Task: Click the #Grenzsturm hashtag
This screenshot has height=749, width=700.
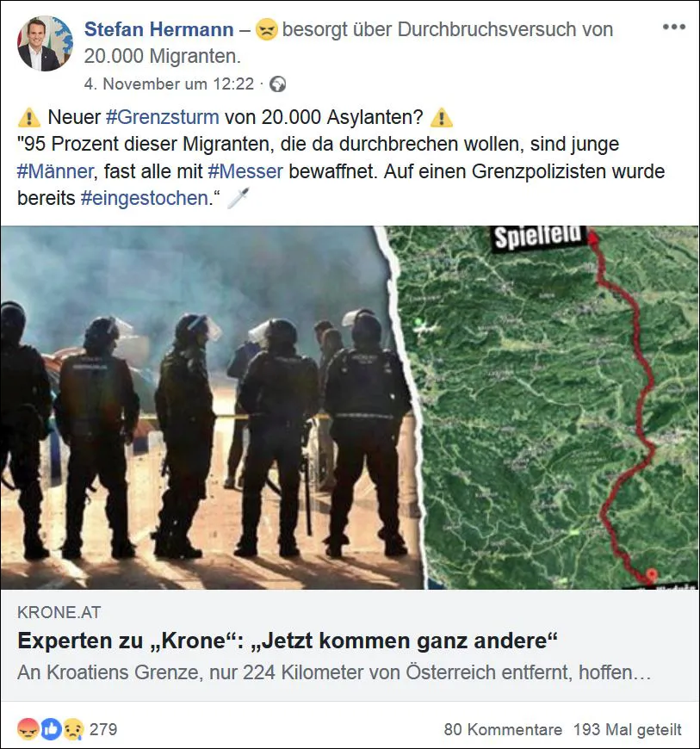Action: 163,116
